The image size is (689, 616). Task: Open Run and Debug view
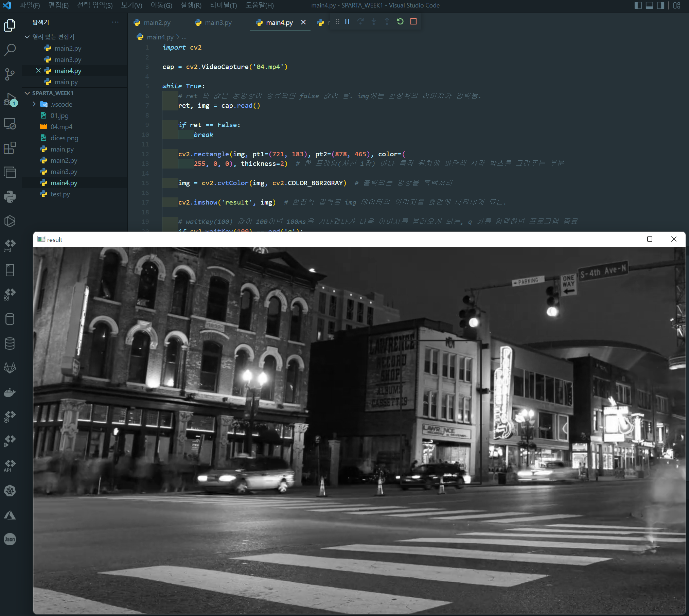tap(10, 99)
